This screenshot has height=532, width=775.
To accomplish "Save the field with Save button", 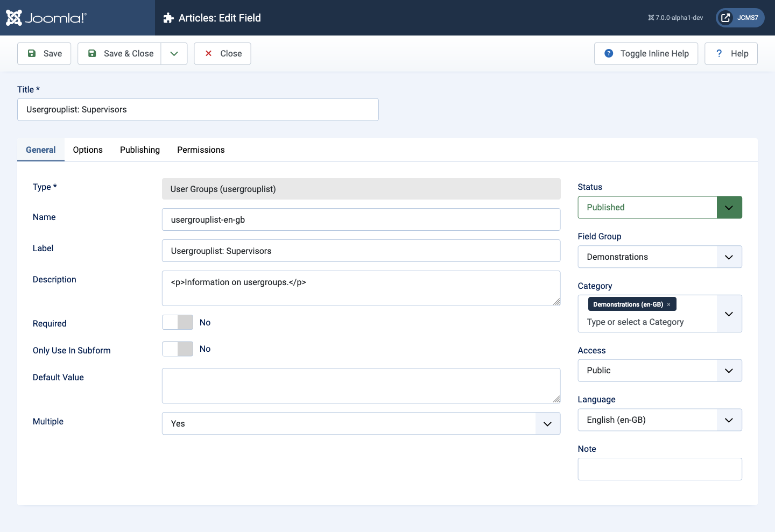I will [x=44, y=53].
